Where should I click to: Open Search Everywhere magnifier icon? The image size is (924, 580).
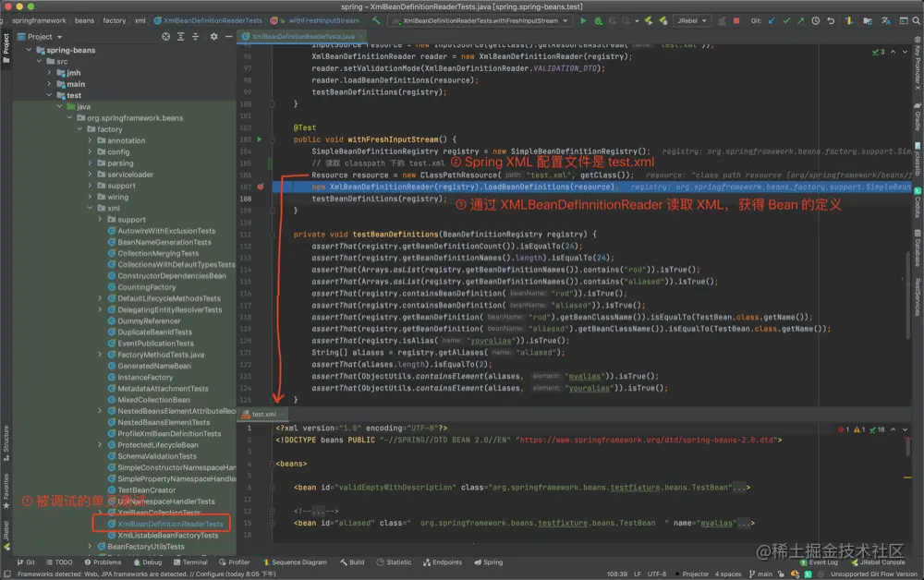pos(917,20)
